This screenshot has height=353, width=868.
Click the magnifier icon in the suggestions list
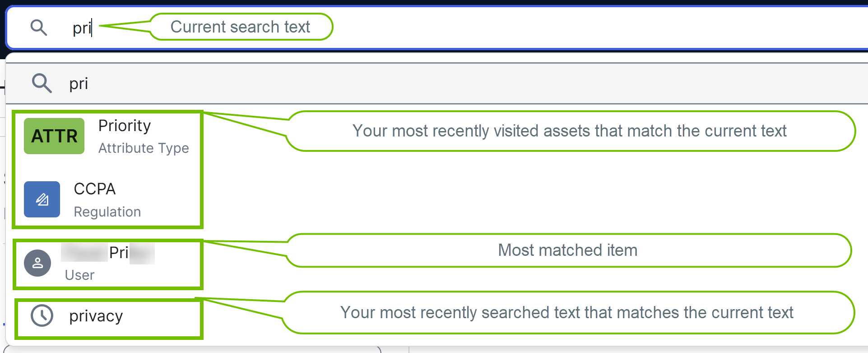[x=42, y=83]
